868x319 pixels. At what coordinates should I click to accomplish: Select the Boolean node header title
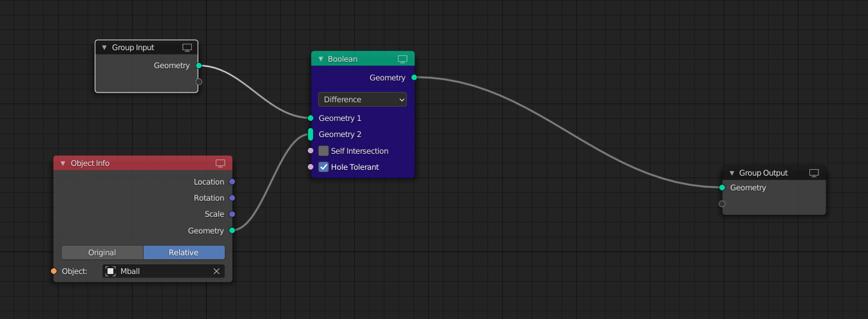(343, 59)
